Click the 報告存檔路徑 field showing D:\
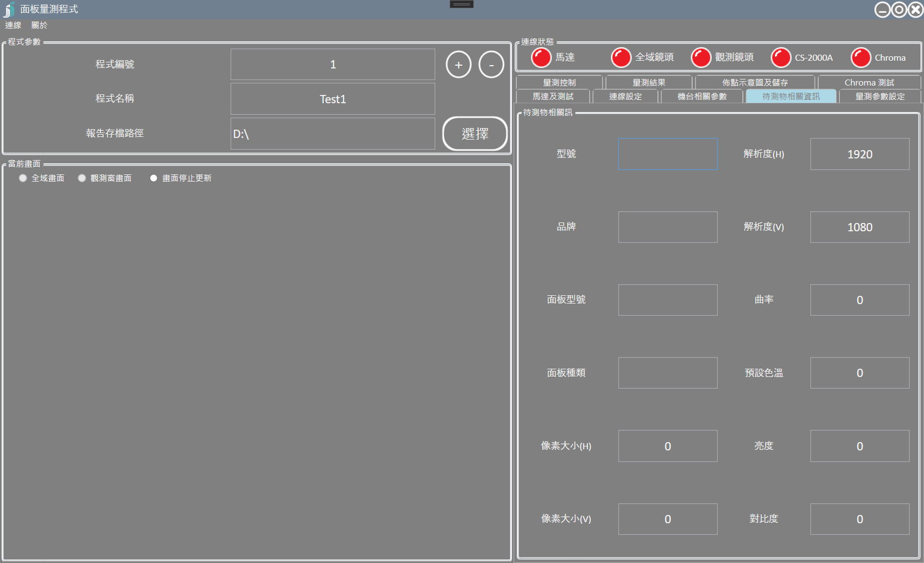Viewport: 924px width, 563px height. [x=333, y=134]
